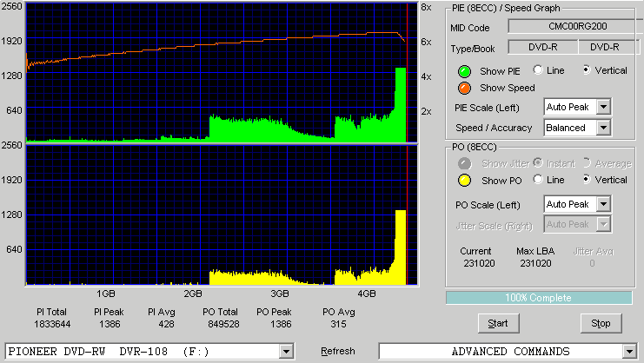
Task: Click the Stop button
Action: click(601, 324)
